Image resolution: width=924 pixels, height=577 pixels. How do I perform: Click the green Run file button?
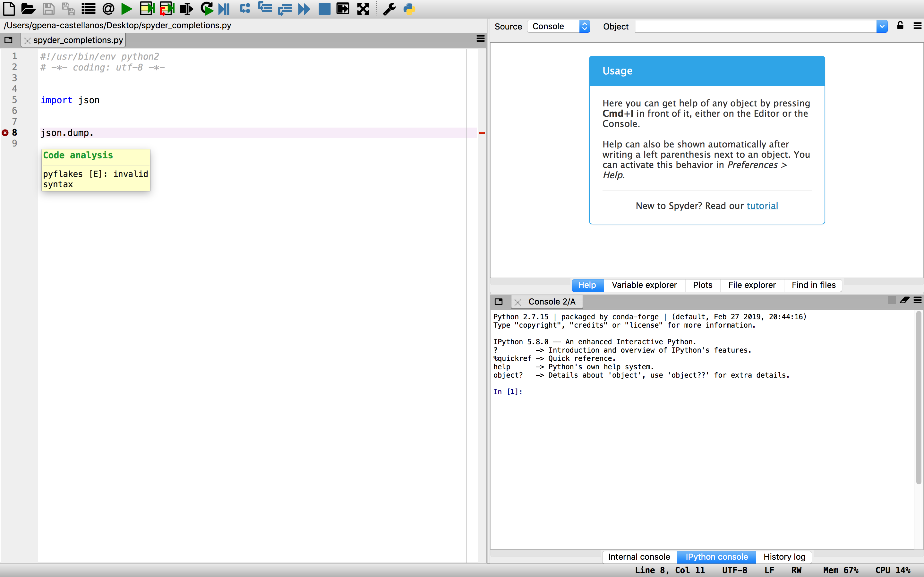click(126, 8)
